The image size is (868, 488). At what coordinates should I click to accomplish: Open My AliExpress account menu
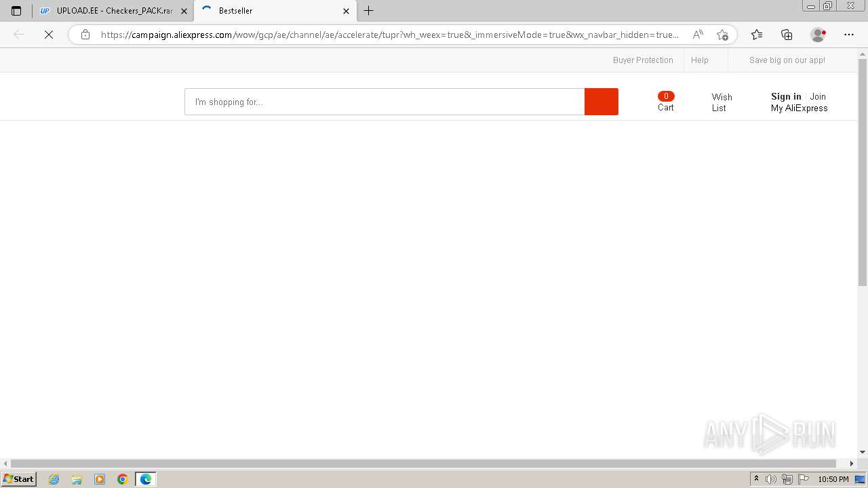point(800,108)
